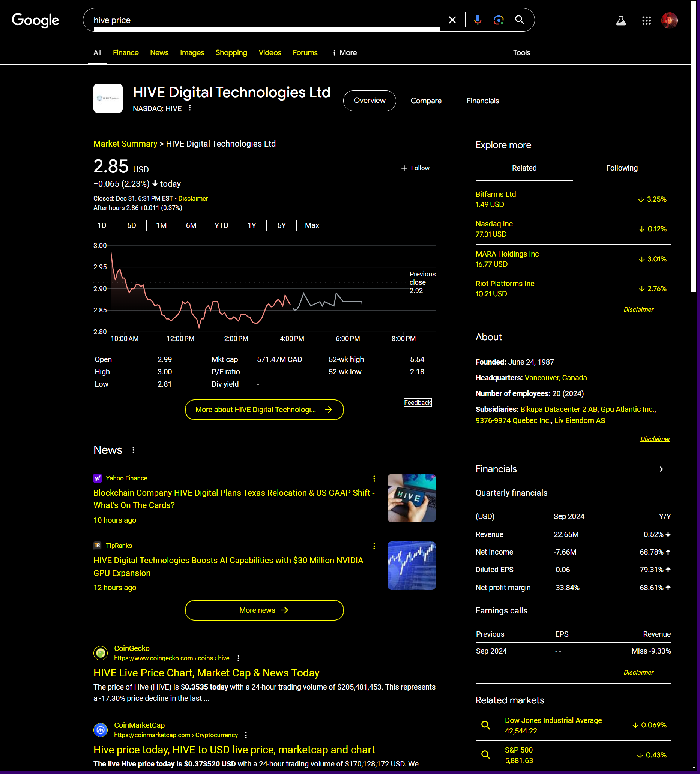Image resolution: width=700 pixels, height=774 pixels.
Task: Open Hive price today CoinMarketCap result
Action: point(234,750)
